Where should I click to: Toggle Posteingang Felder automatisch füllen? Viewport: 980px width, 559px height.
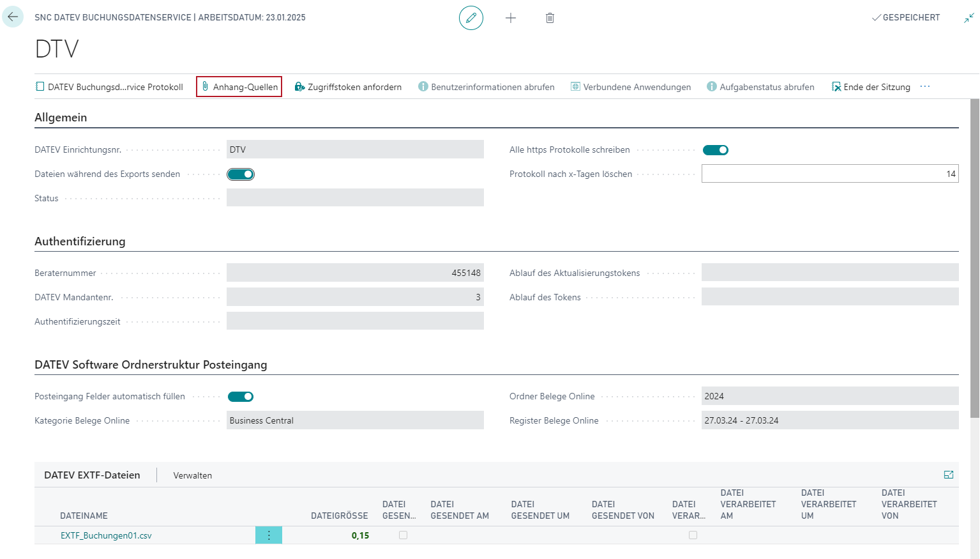pos(241,397)
